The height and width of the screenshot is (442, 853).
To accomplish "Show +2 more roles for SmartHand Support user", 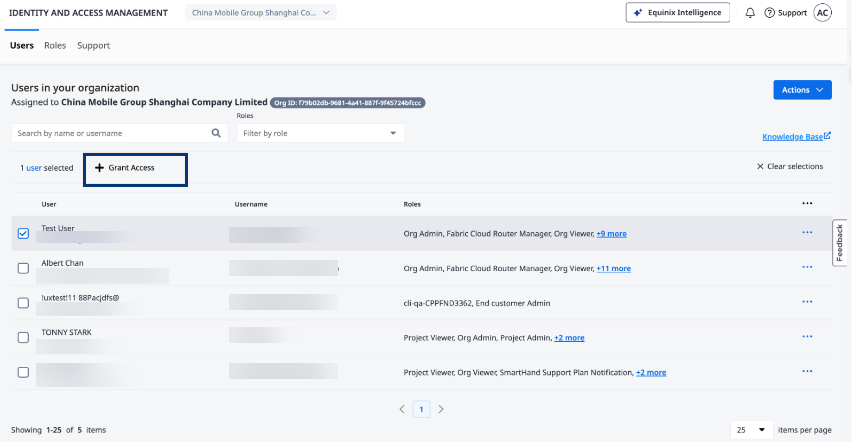I will click(x=651, y=373).
